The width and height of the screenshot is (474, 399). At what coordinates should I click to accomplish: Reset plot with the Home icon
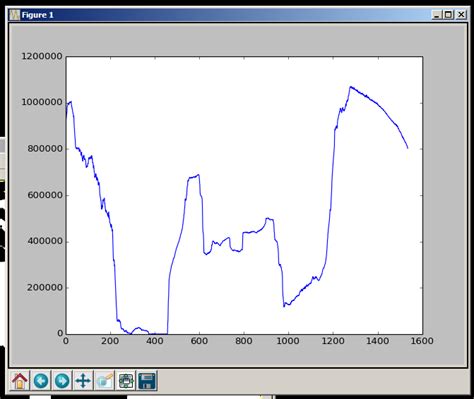pos(20,380)
